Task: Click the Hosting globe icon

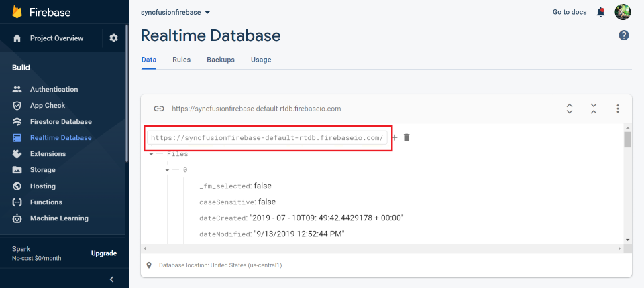Action: click(17, 186)
